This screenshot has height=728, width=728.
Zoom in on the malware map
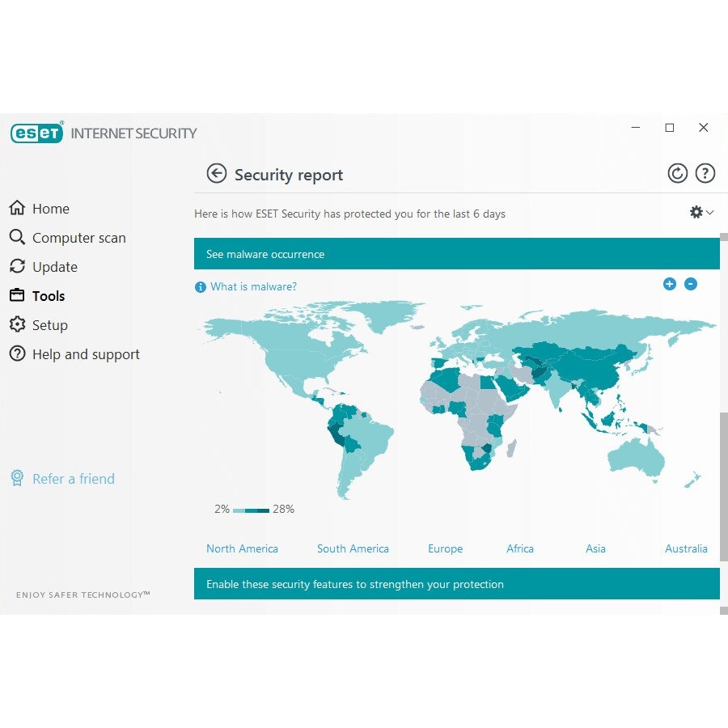pos(670,284)
